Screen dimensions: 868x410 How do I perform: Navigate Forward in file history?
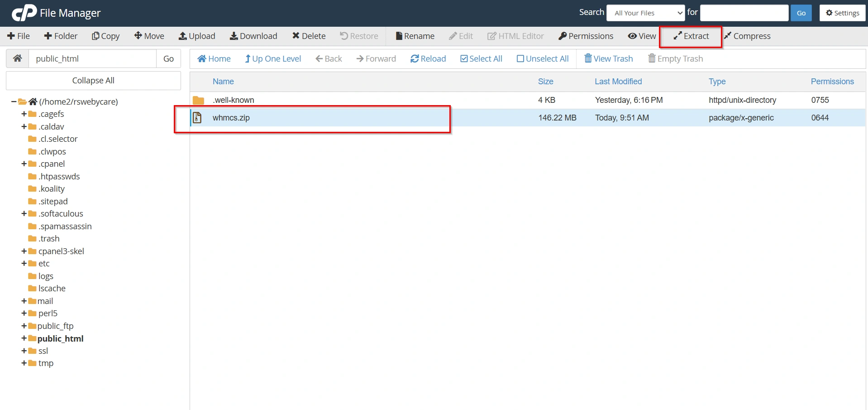[x=376, y=58]
